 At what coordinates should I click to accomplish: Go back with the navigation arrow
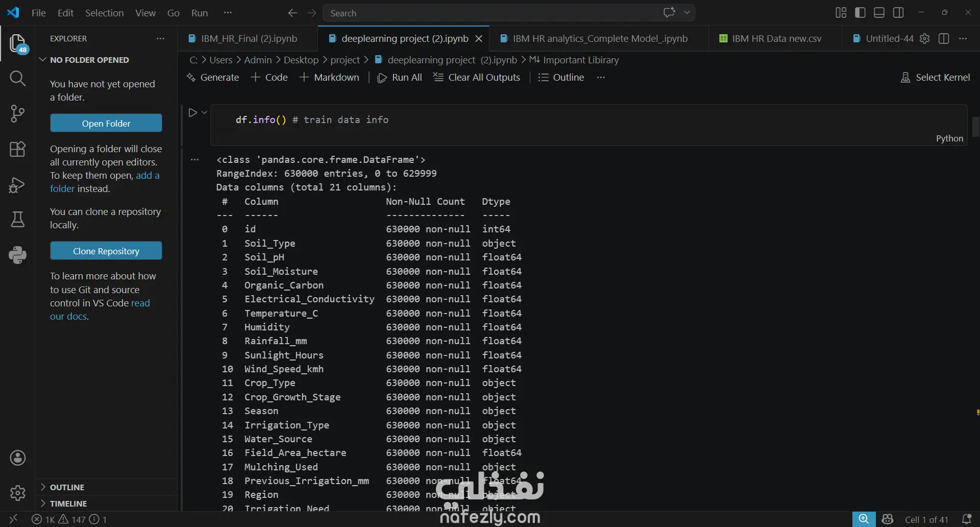pyautogui.click(x=292, y=13)
